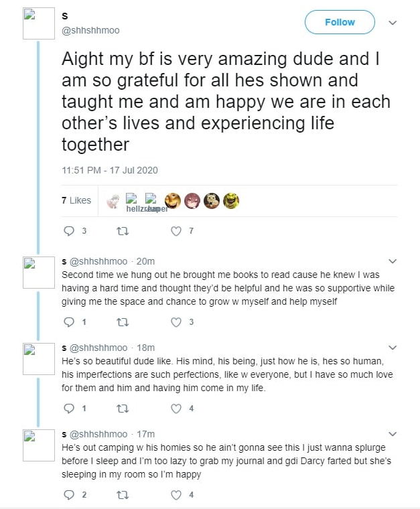Reply to the main tweet

(68, 231)
